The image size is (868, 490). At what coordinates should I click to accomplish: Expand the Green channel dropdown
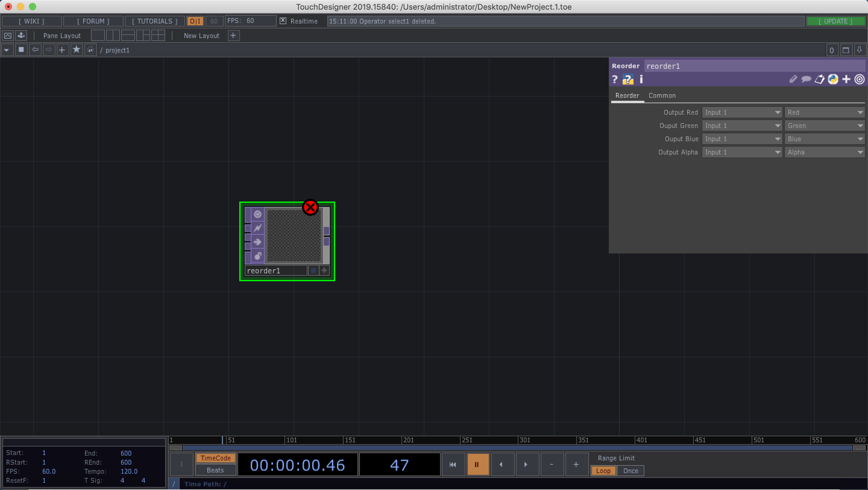[x=825, y=126]
